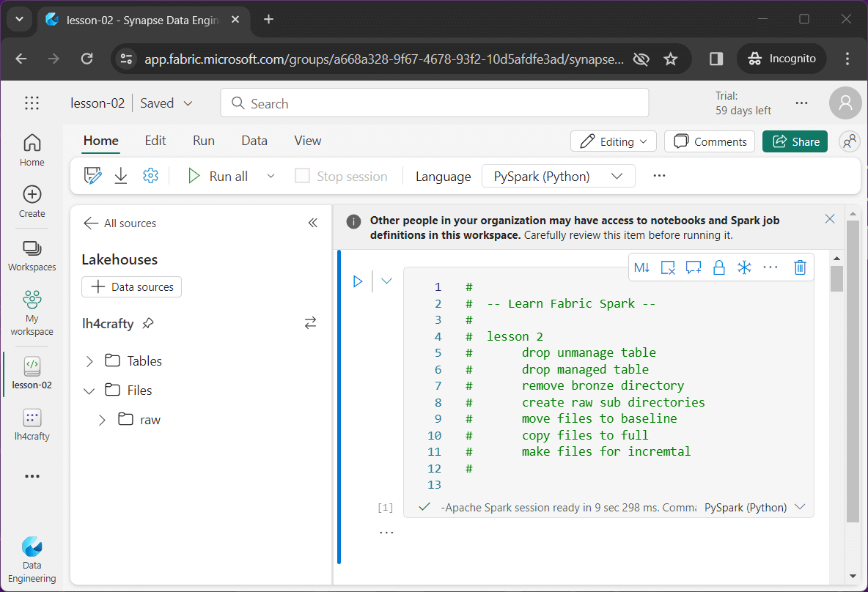
Task: Click the Run cell play icon
Action: 358,281
